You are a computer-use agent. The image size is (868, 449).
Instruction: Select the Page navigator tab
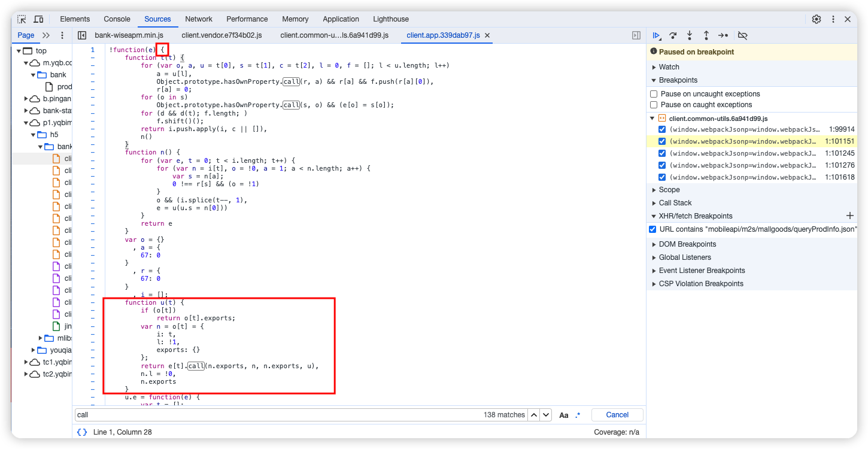pyautogui.click(x=26, y=35)
